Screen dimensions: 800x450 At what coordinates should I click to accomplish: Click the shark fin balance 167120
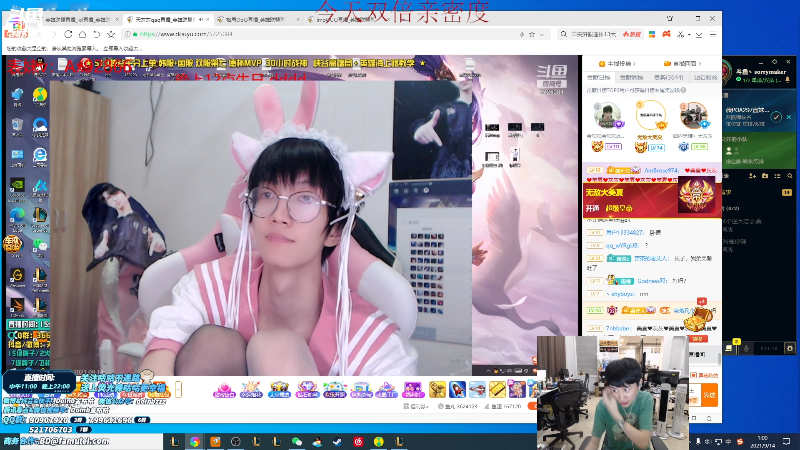[502, 407]
